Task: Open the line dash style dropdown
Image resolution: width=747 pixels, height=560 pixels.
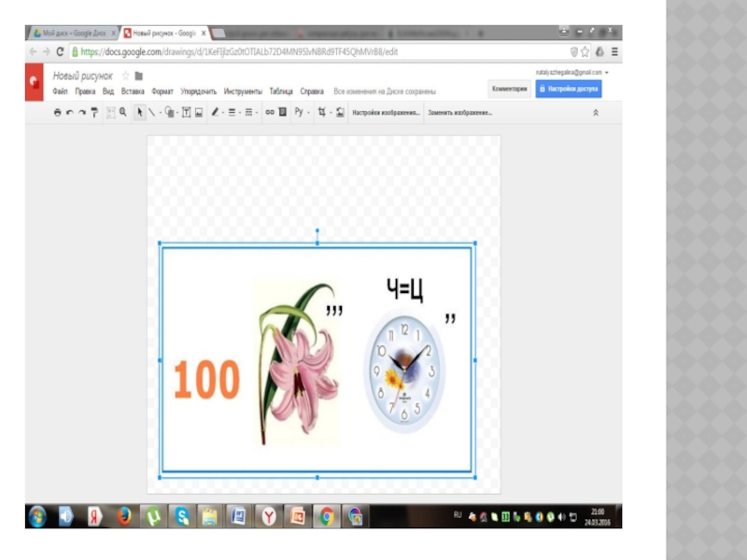Action: [x=249, y=112]
